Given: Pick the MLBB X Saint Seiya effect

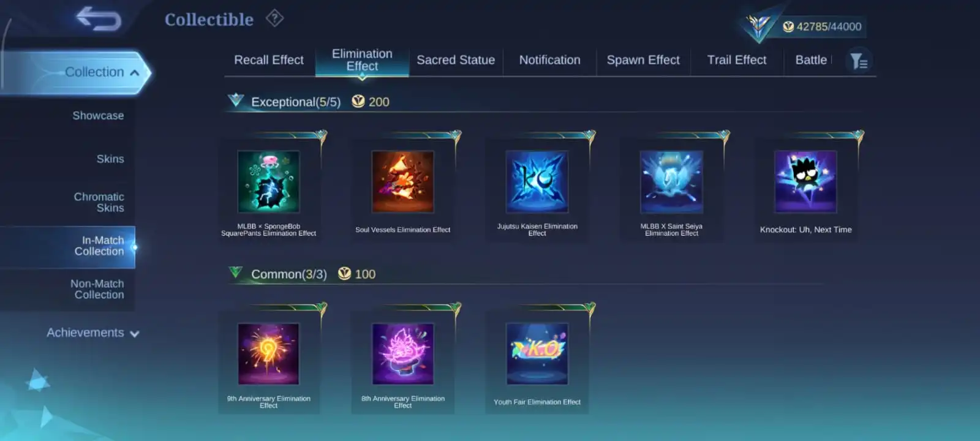Looking at the screenshot, I should point(671,182).
